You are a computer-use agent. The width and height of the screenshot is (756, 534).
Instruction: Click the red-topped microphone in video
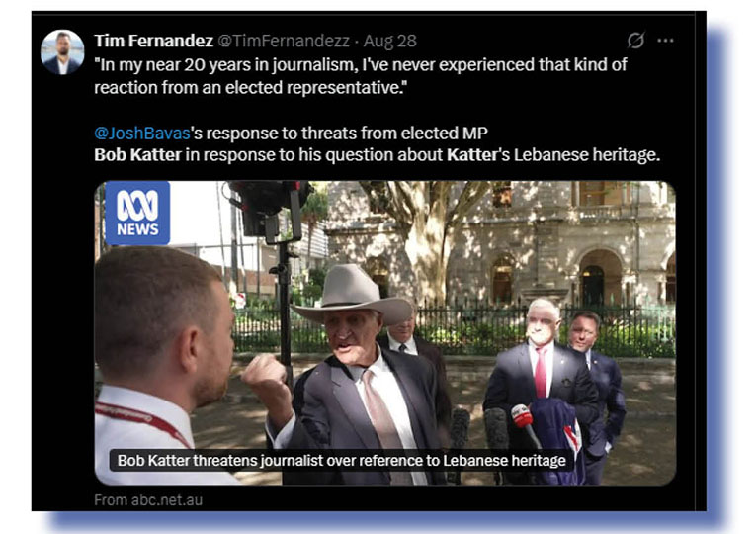coord(522,415)
